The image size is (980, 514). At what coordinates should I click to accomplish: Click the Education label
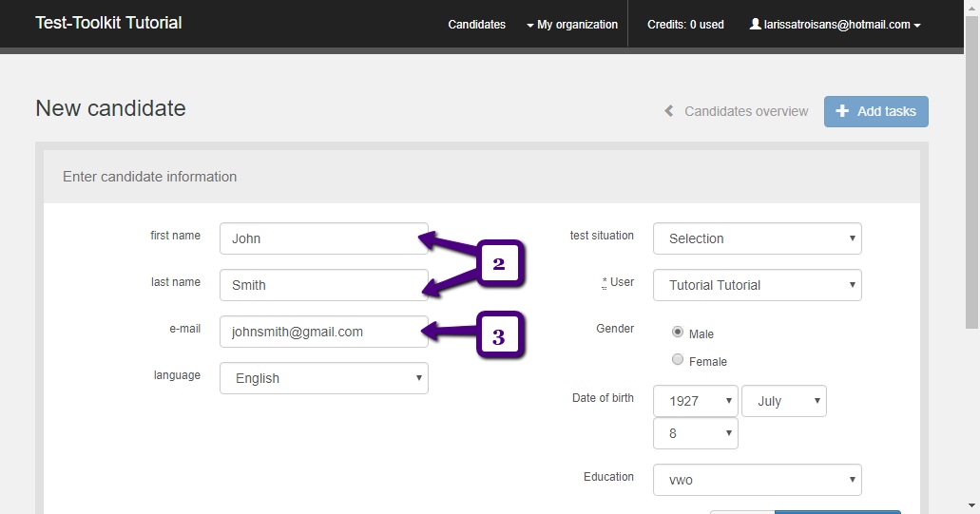click(608, 477)
